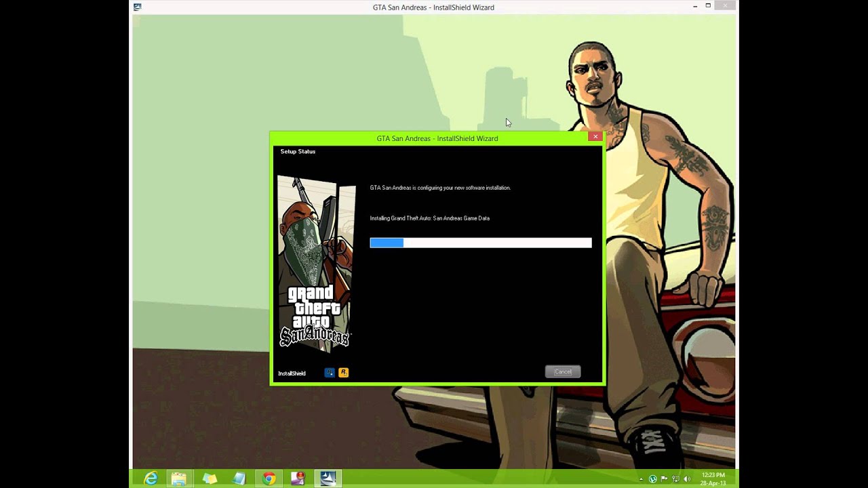The width and height of the screenshot is (868, 488).
Task: Click the Rockstar Games logo icon
Action: tap(343, 373)
